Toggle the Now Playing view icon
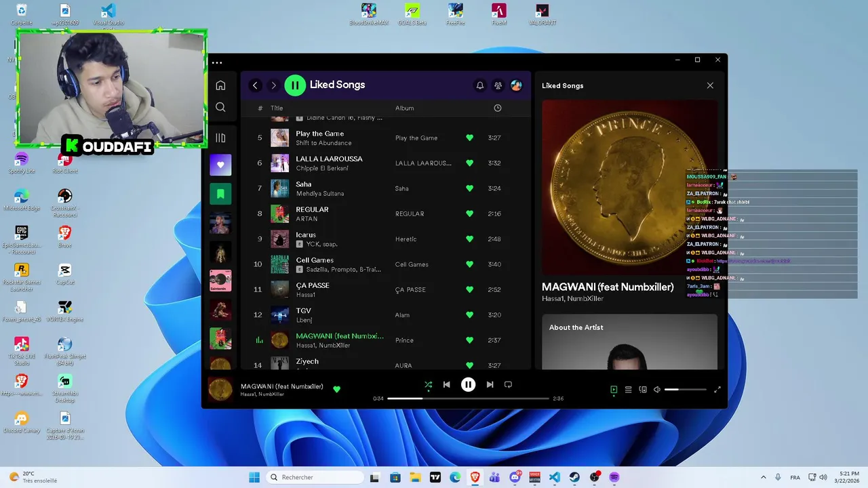Image resolution: width=868 pixels, height=488 pixels. [614, 390]
